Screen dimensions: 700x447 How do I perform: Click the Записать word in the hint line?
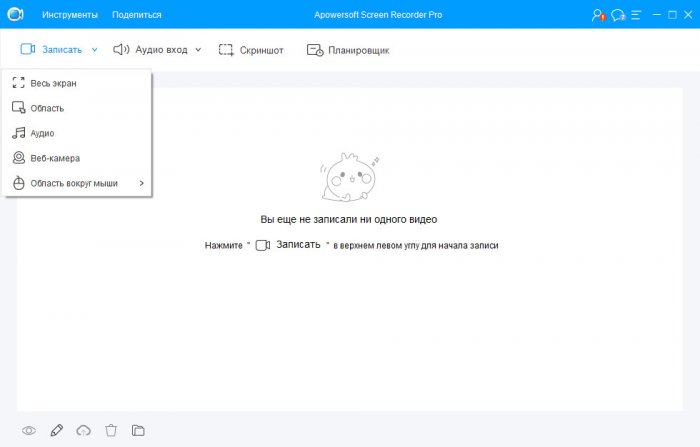coord(298,245)
